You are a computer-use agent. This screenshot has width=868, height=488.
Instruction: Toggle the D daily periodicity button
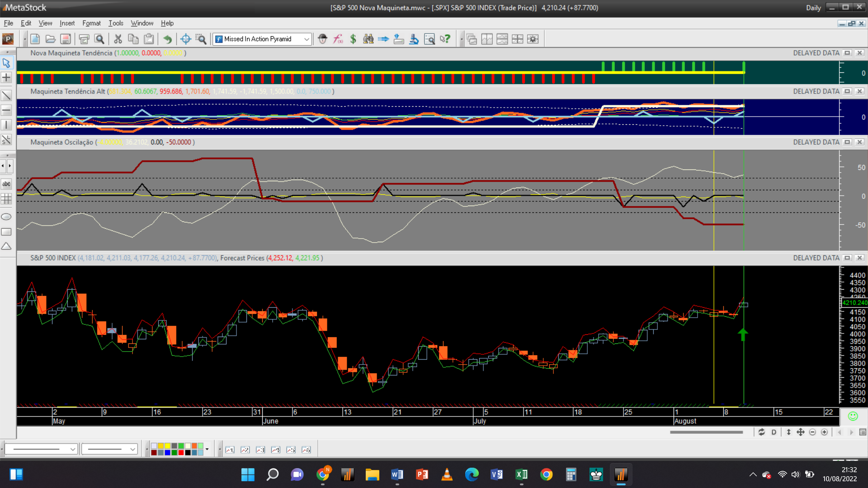[774, 432]
